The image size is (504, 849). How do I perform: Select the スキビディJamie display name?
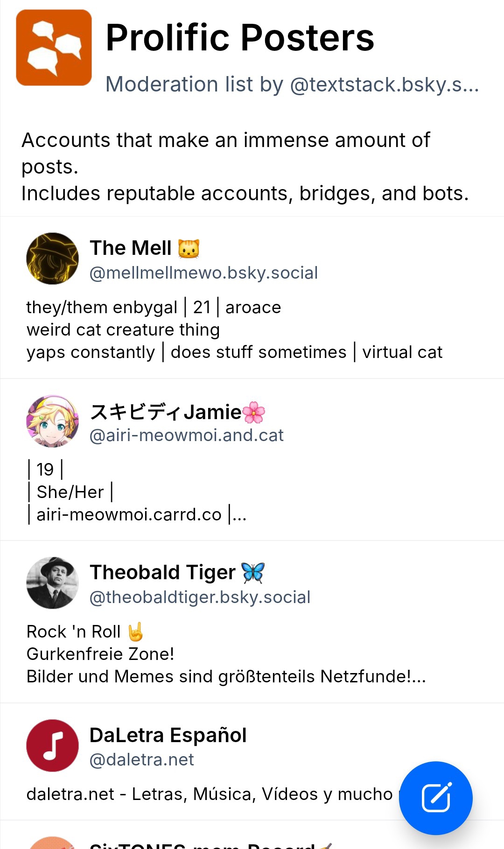[x=166, y=412]
